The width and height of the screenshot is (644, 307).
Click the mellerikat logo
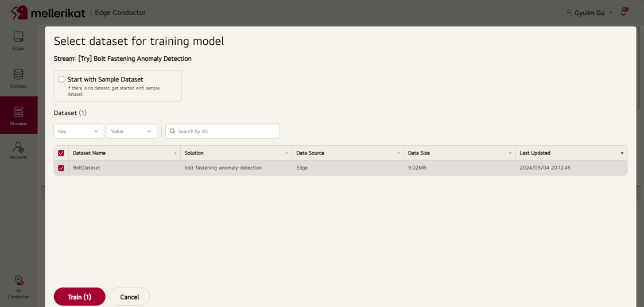coord(48,13)
